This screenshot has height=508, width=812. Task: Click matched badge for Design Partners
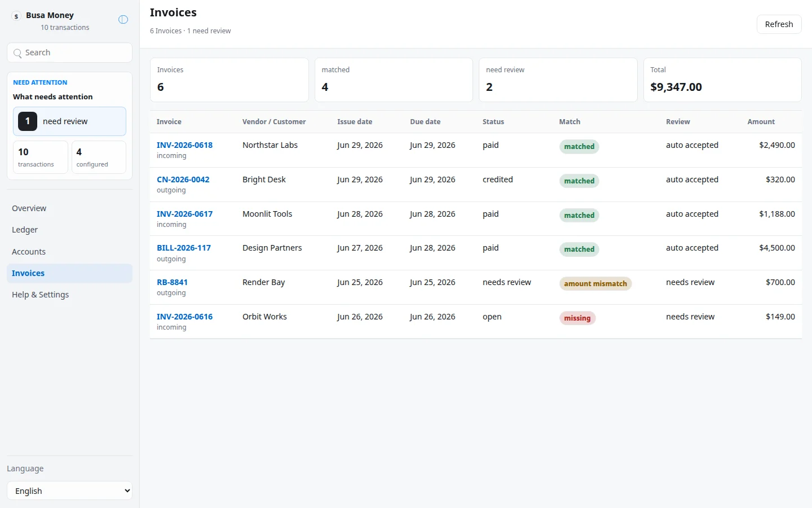pos(579,249)
